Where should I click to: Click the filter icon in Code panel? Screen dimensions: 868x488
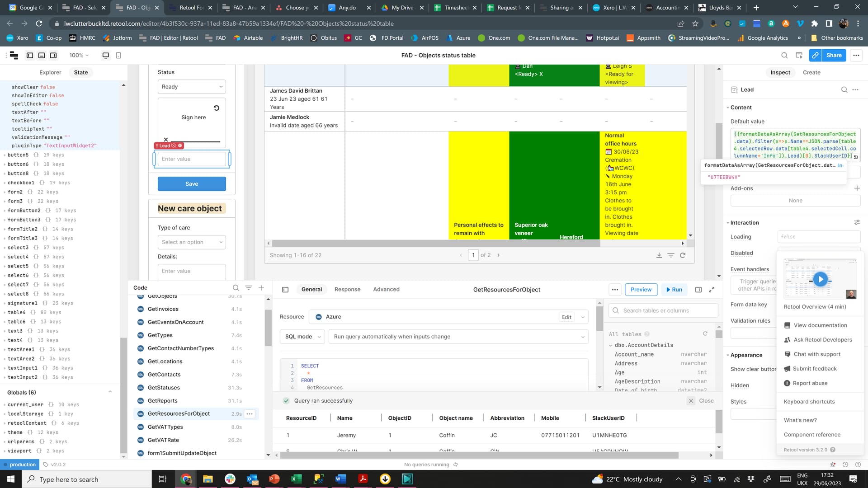tap(249, 288)
